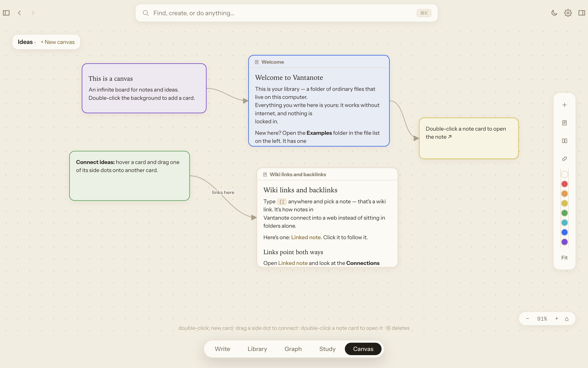The height and width of the screenshot is (368, 588).
Task: Select the 'links here' connection label
Action: 223,192
